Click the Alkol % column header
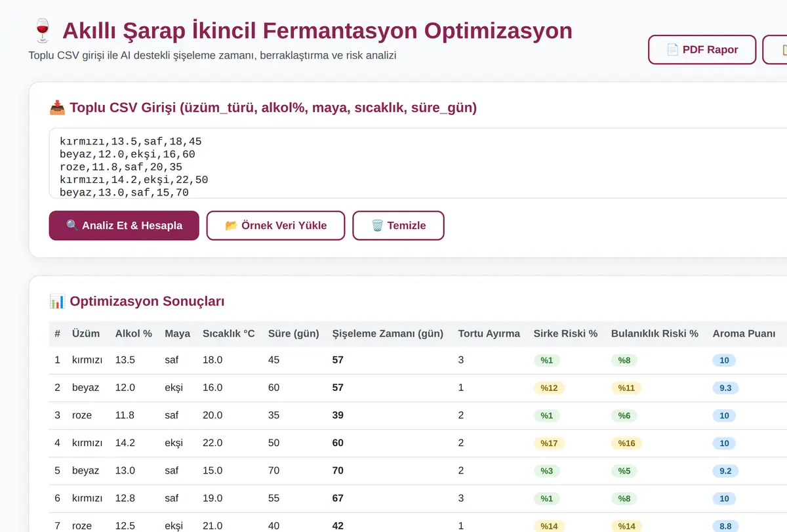Viewport: 787px width, 532px height. [x=134, y=333]
